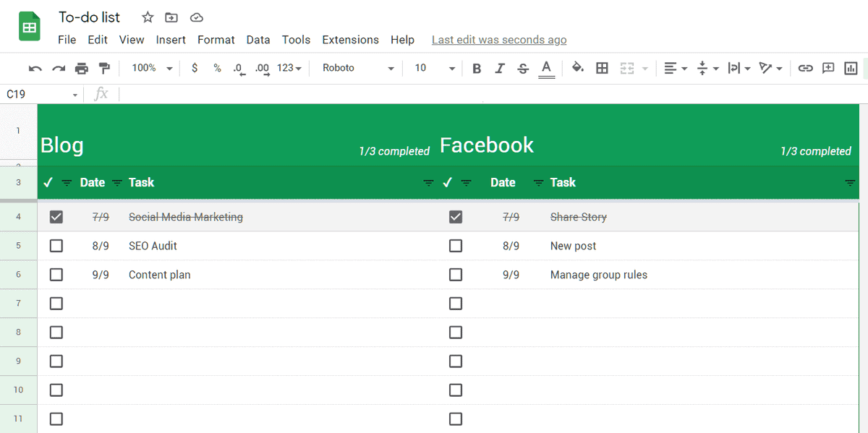This screenshot has width=868, height=433.
Task: Insert a comment via the toolbar icon
Action: pyautogui.click(x=827, y=68)
